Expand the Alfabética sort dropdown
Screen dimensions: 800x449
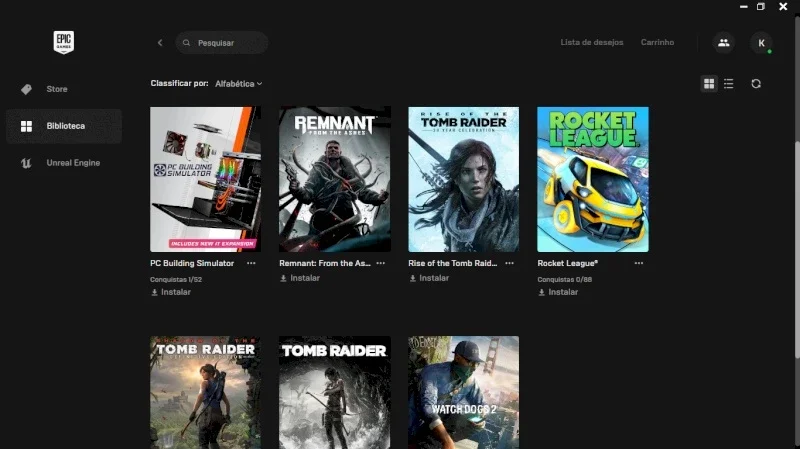(238, 84)
